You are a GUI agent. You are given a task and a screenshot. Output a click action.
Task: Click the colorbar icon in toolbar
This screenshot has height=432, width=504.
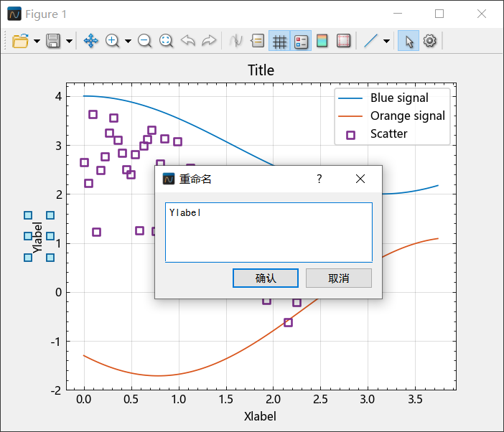(322, 41)
